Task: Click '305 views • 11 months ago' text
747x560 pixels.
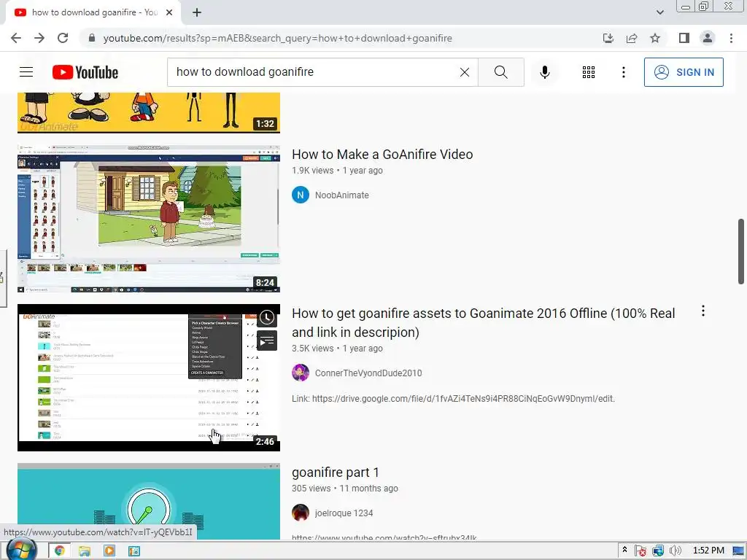Action: click(x=344, y=489)
